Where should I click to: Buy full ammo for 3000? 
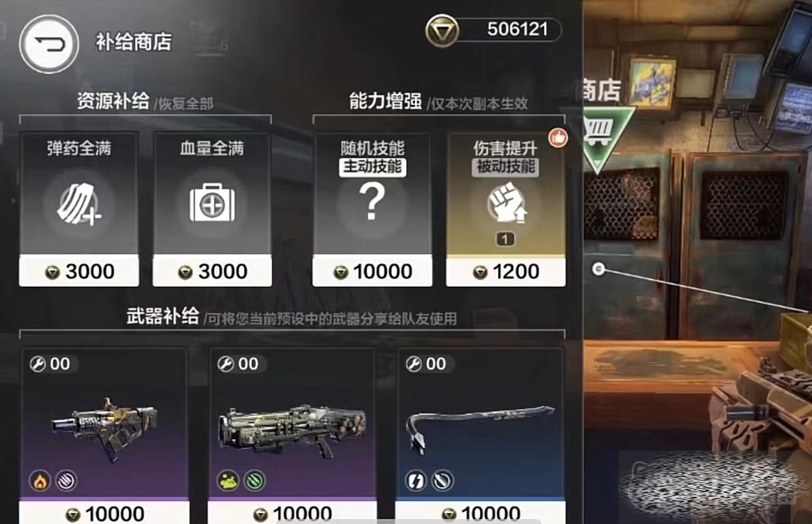79,271
